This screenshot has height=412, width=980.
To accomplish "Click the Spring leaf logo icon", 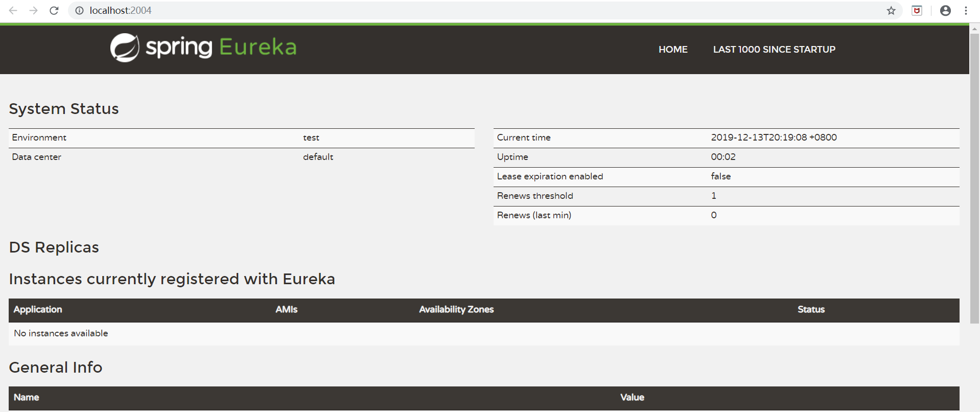I will coord(125,48).
